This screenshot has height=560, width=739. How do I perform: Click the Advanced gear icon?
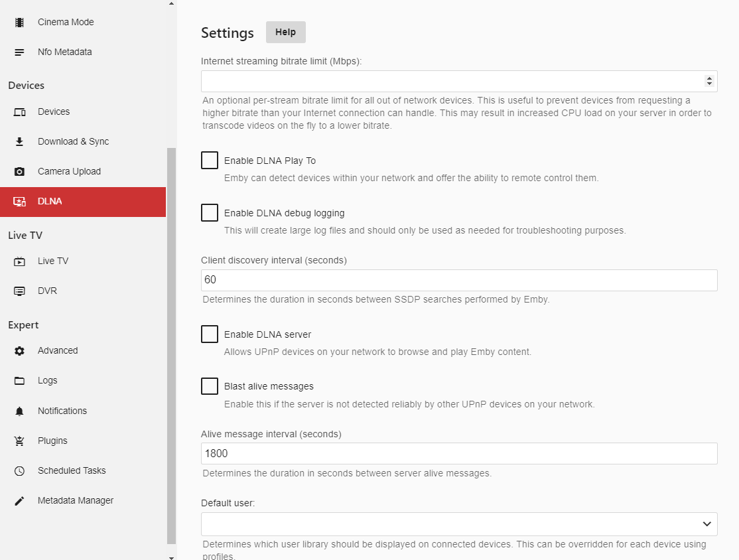[19, 351]
